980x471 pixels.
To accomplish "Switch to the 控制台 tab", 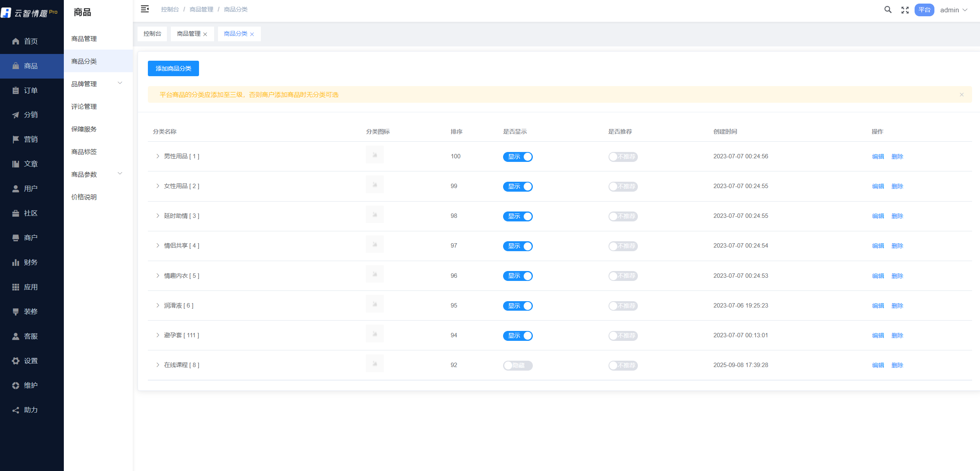I will click(152, 34).
